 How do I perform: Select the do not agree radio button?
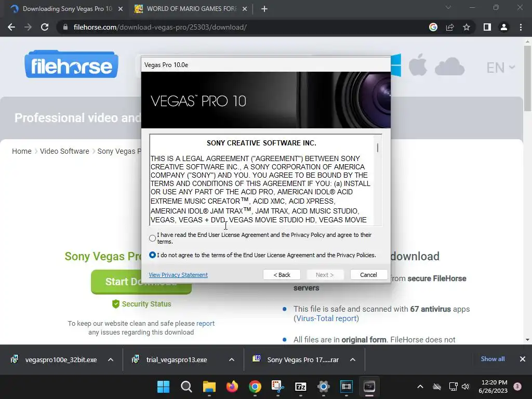[152, 255]
